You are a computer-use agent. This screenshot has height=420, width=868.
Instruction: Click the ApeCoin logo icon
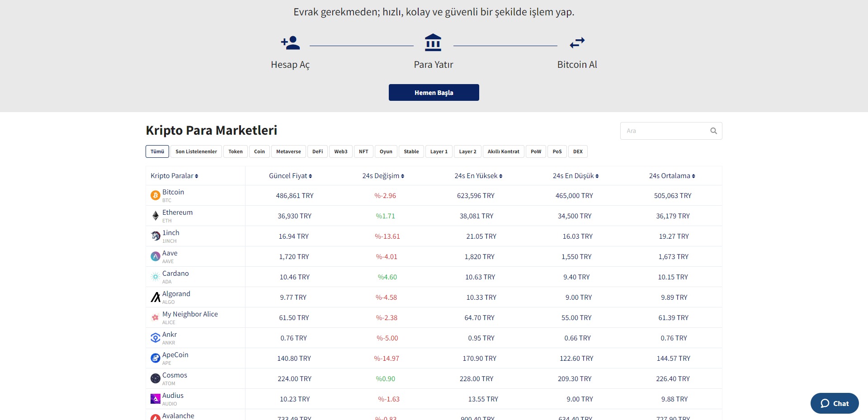point(155,358)
